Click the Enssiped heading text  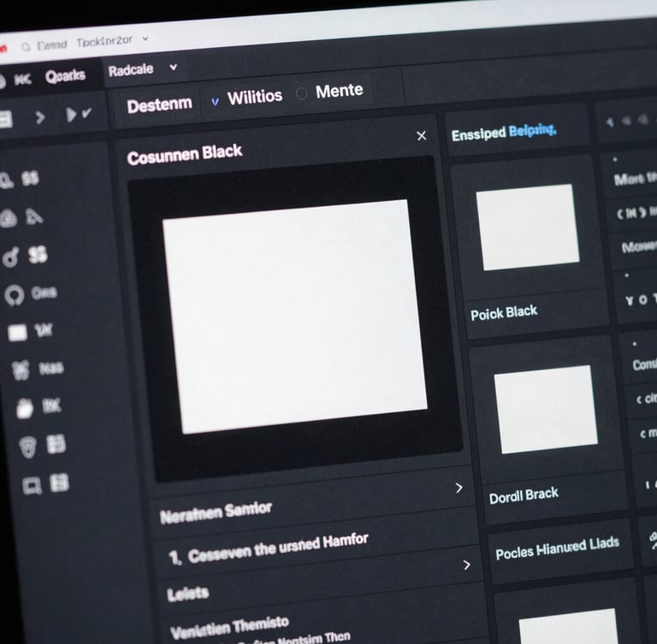pos(478,134)
